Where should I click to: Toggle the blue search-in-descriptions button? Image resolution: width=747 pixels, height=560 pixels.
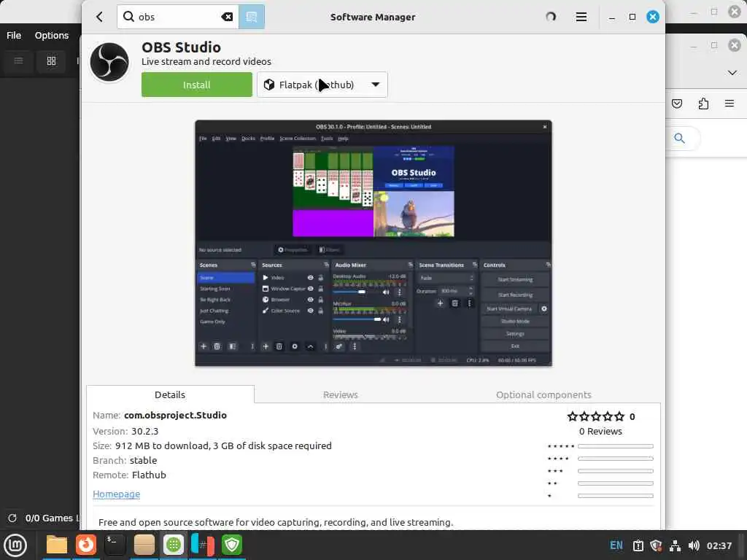click(252, 17)
